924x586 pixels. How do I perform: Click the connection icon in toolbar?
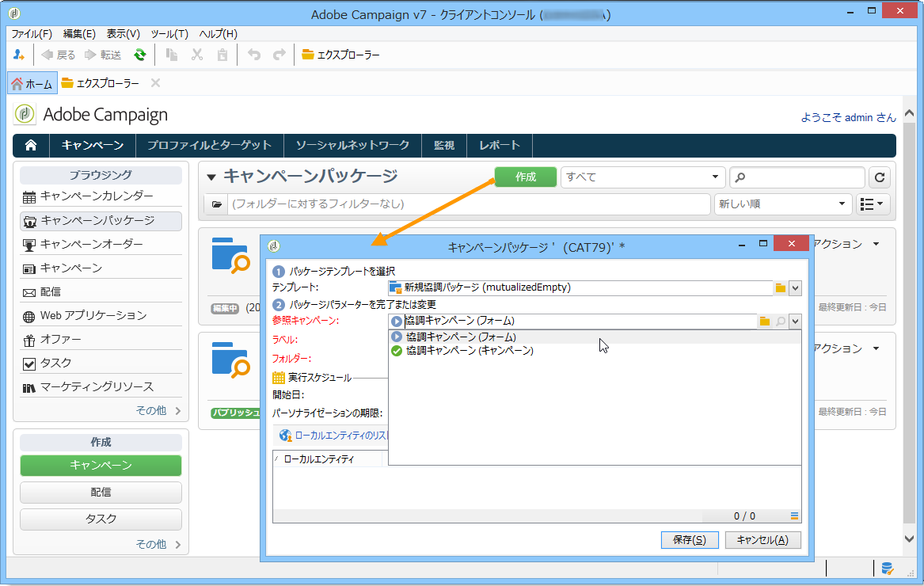pyautogui.click(x=19, y=55)
